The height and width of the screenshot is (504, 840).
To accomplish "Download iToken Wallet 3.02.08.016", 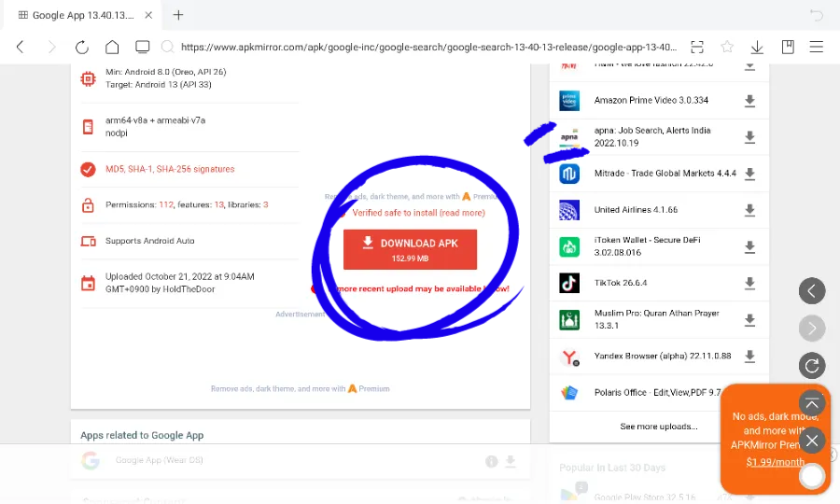I will (750, 246).
